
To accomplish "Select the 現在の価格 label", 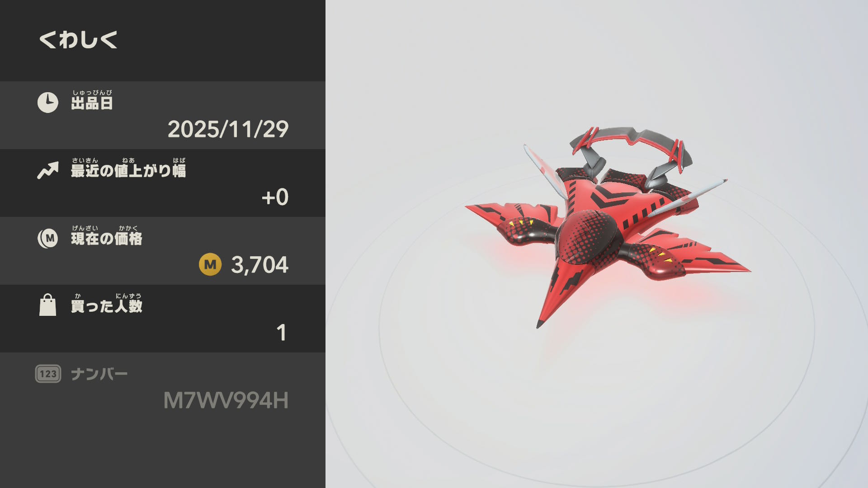I will point(107,239).
